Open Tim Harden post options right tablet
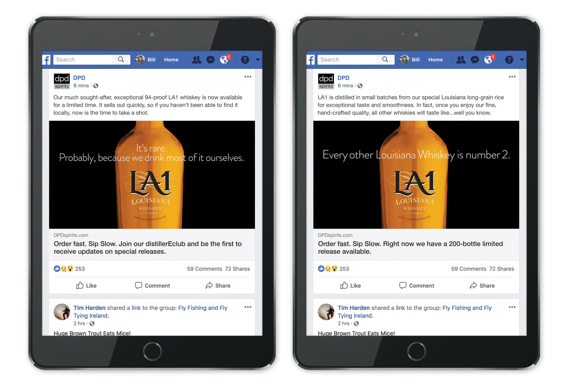Image resolution: width=570 pixels, height=392 pixels. click(512, 307)
